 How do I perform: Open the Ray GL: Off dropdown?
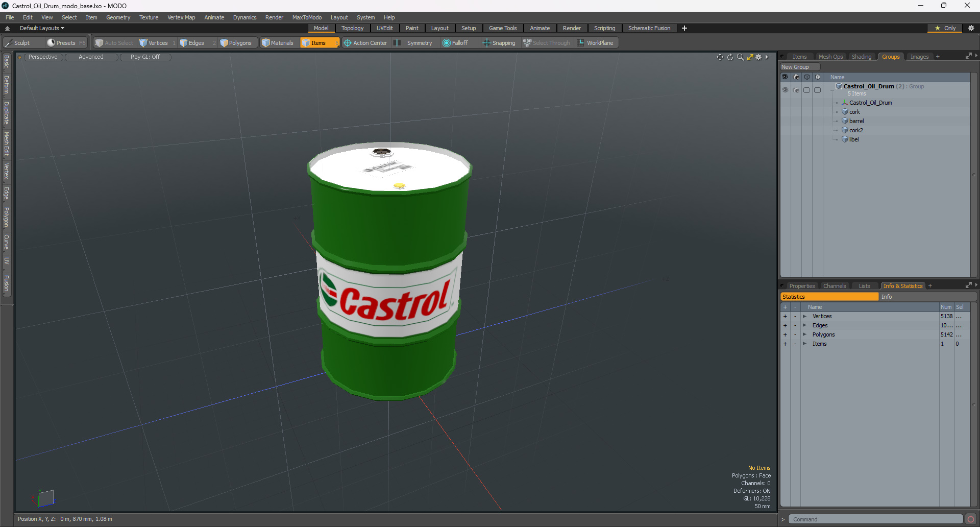pyautogui.click(x=145, y=57)
